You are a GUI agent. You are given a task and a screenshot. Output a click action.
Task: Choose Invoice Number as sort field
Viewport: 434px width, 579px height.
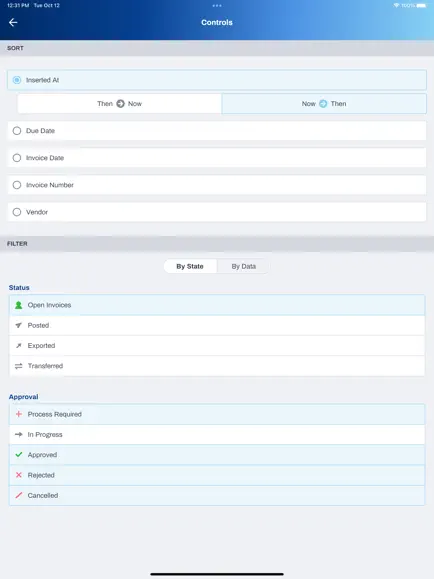[217, 185]
